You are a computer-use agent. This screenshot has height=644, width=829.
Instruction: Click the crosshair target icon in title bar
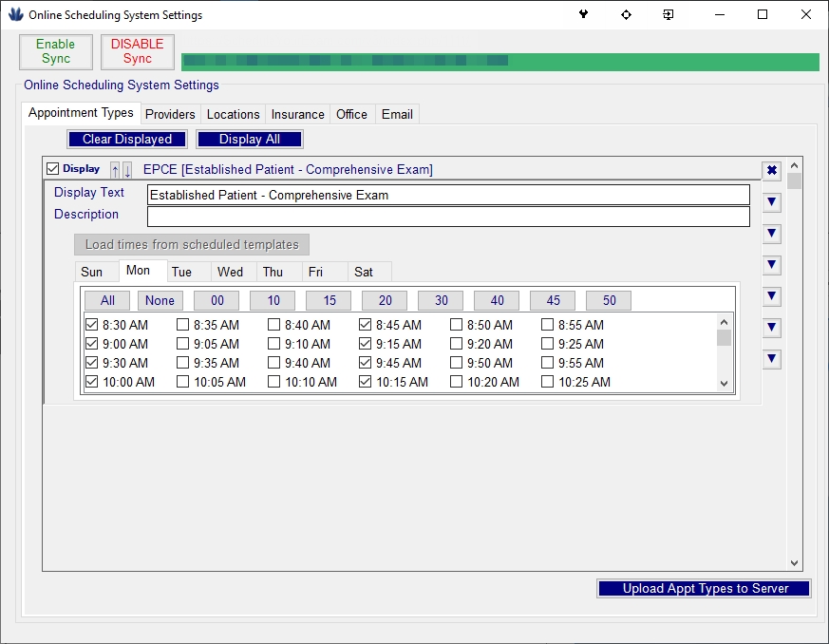point(626,15)
